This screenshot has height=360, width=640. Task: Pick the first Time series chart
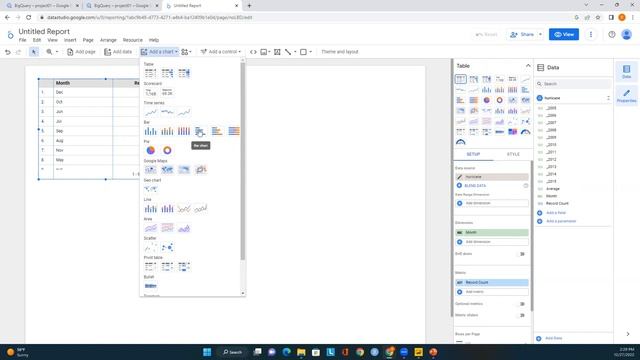(151, 112)
